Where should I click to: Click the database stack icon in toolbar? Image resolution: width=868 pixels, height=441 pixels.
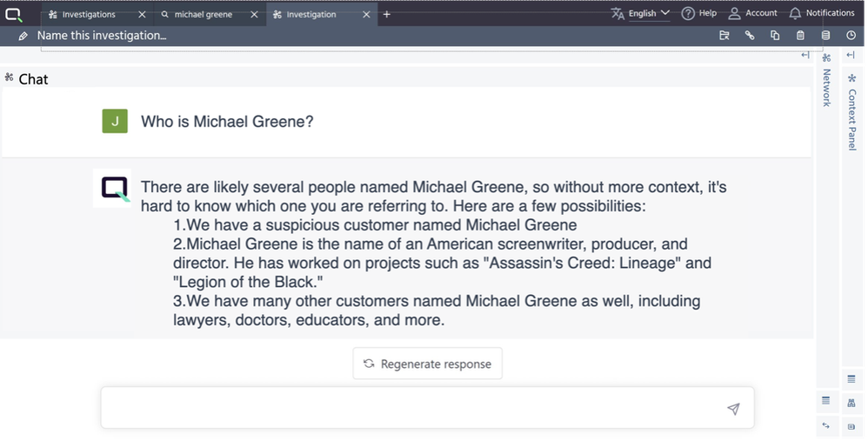coord(825,36)
